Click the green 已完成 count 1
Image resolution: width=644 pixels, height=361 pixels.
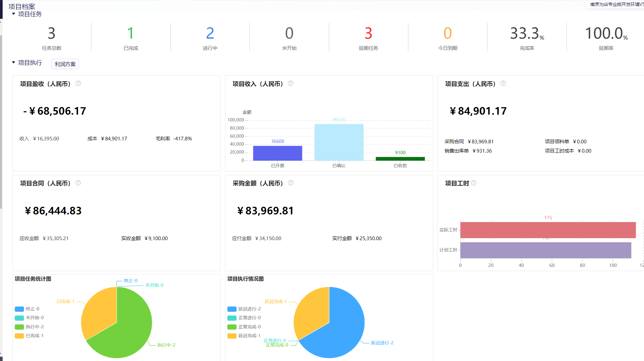pyautogui.click(x=131, y=33)
